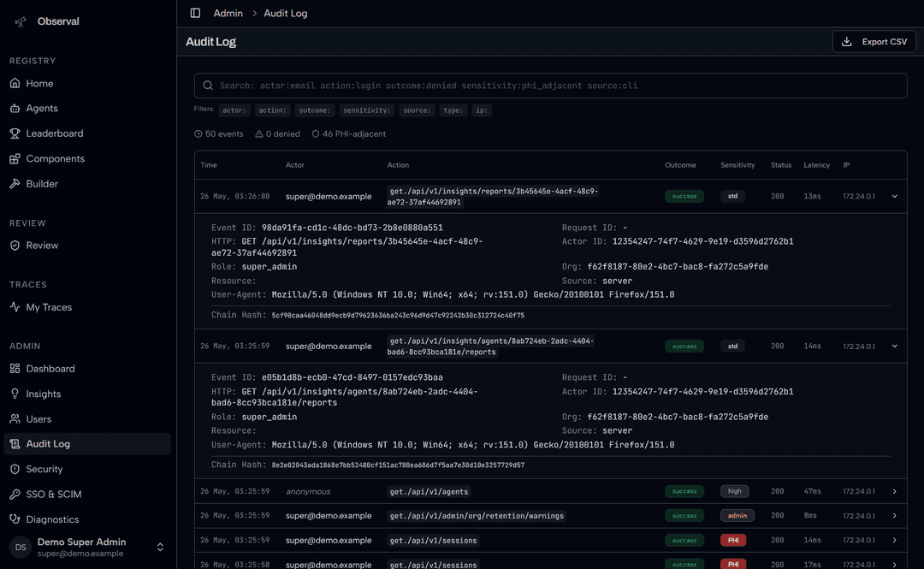
Task: Click the Security shield icon
Action: click(x=15, y=470)
